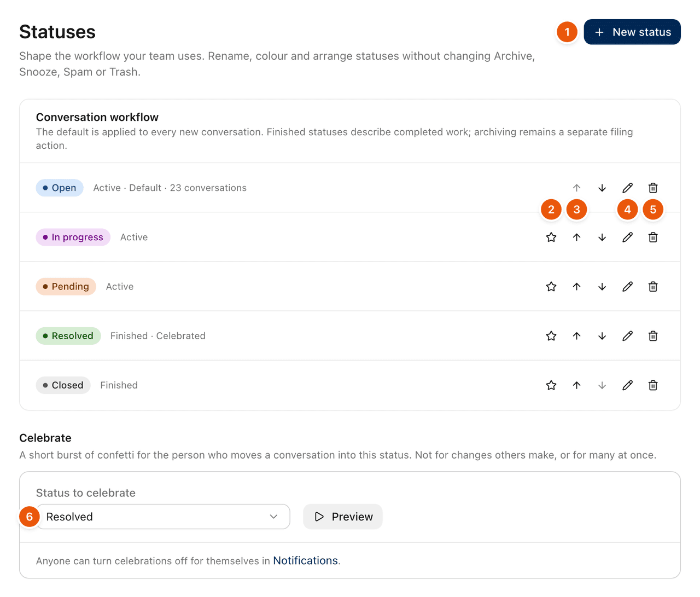The height and width of the screenshot is (597, 700).
Task: Click the Pending status badge
Action: point(66,286)
